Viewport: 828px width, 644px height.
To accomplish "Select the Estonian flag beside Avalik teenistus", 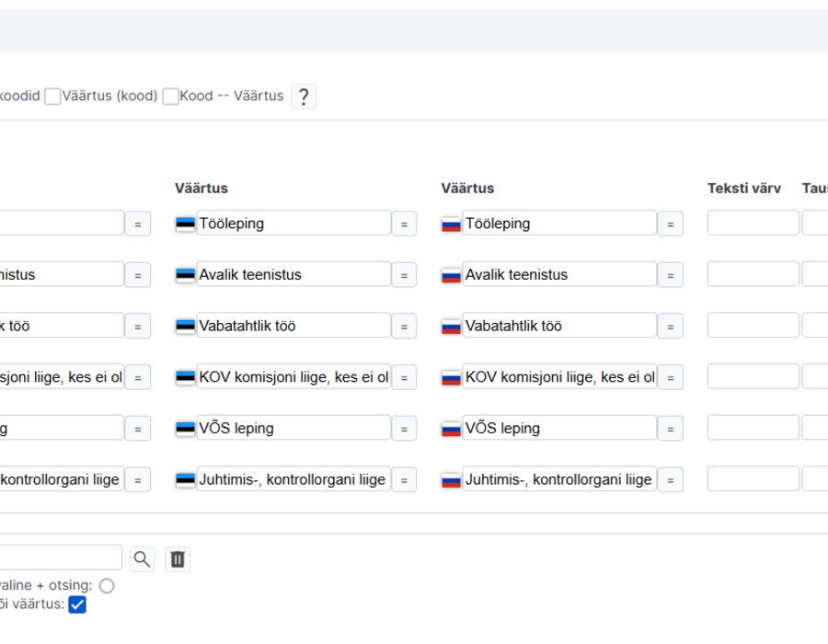I will (185, 275).
